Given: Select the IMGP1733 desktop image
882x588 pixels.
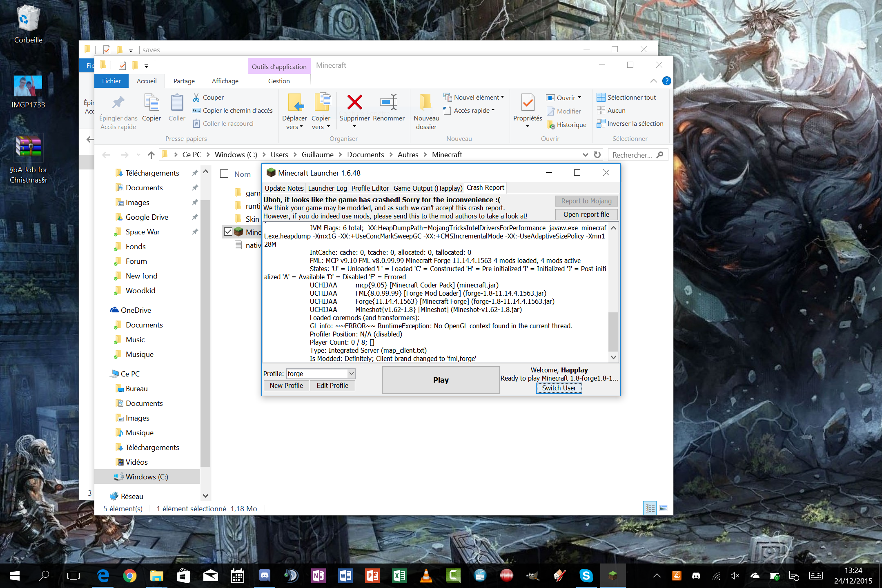Looking at the screenshot, I should pyautogui.click(x=28, y=92).
